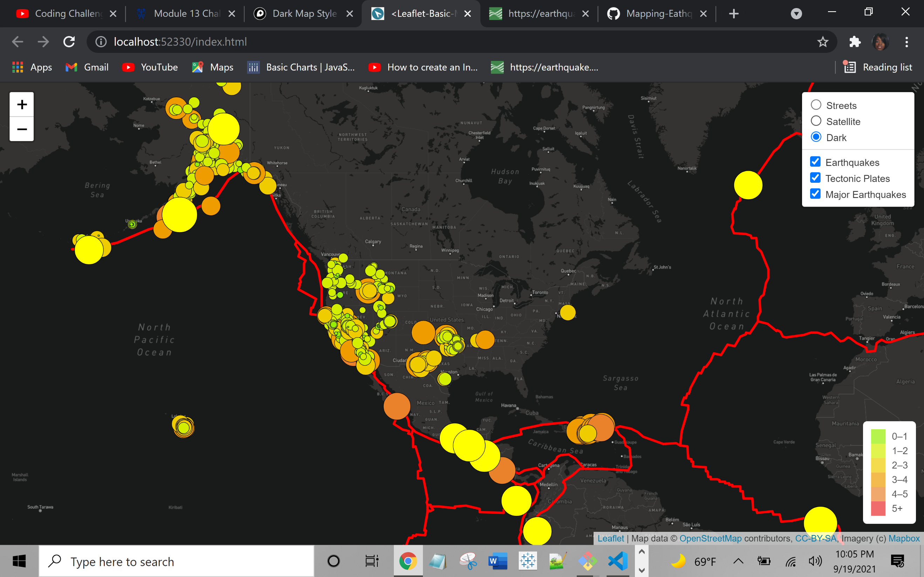Open the earthquake URL bookmark in bookmarks bar
This screenshot has height=577, width=924.
[545, 67]
